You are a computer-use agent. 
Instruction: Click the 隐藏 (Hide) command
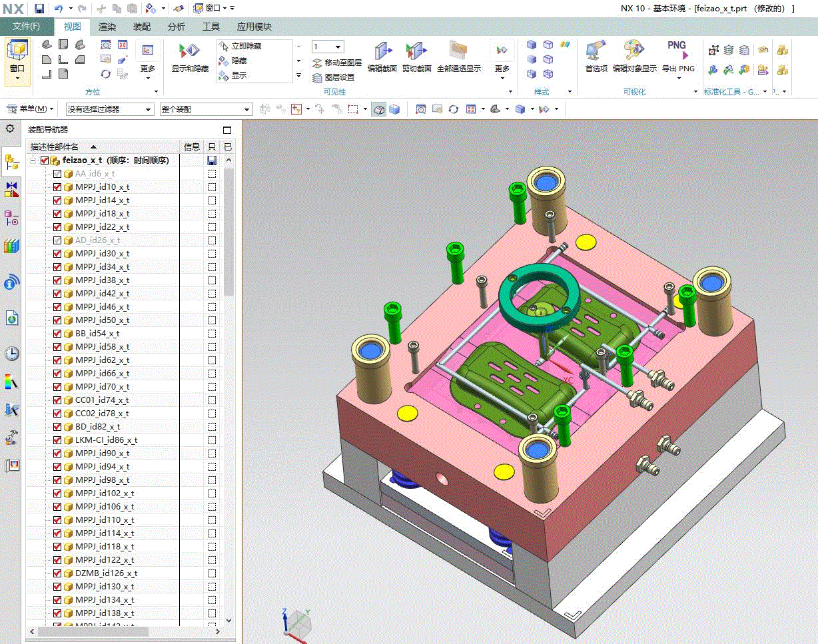pos(233,61)
